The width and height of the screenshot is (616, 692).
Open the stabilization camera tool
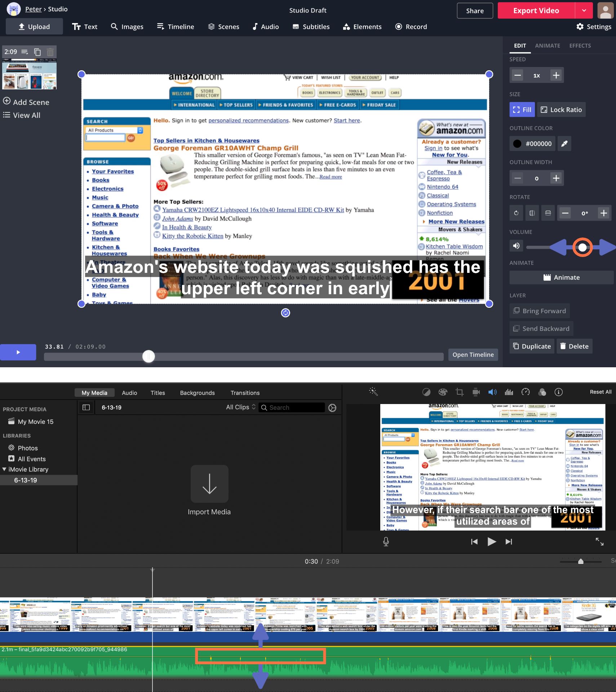(476, 392)
